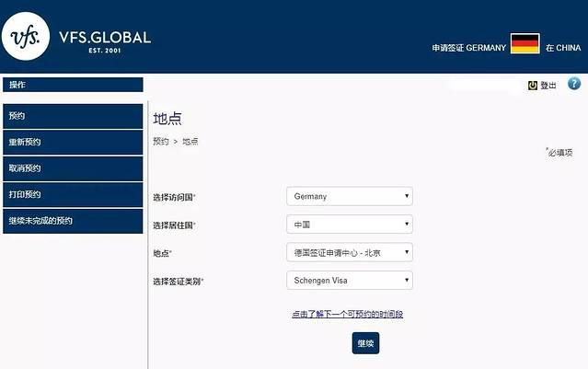The image size is (588, 369).
Task: Click the logout power icon
Action: click(x=532, y=85)
